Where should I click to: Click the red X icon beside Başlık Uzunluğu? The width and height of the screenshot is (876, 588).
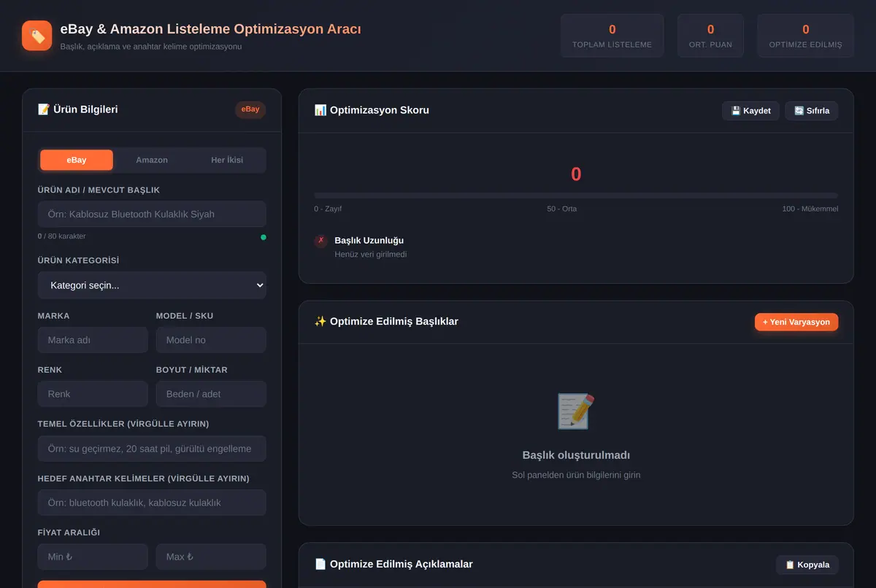(320, 241)
